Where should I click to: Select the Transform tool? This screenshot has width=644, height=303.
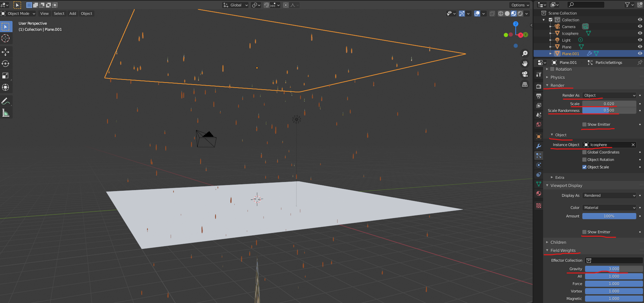pyautogui.click(x=5, y=87)
